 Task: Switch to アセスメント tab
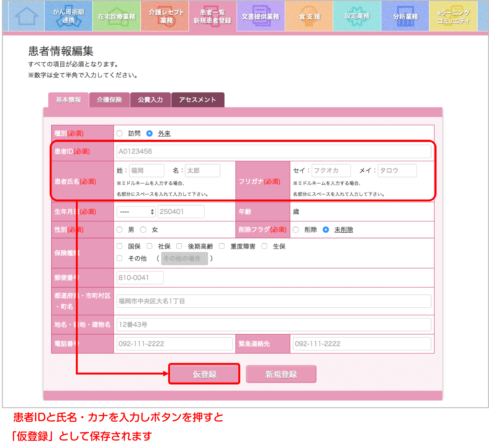tap(198, 100)
